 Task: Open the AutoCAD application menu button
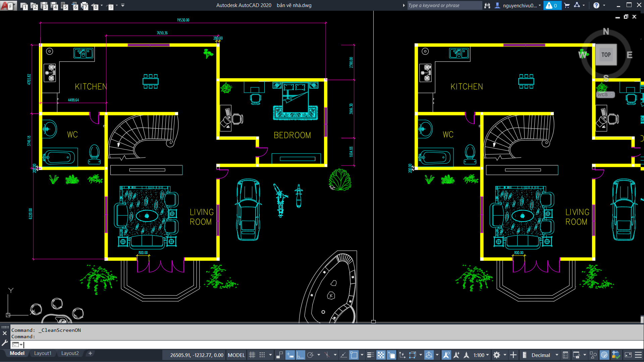(x=7, y=5)
